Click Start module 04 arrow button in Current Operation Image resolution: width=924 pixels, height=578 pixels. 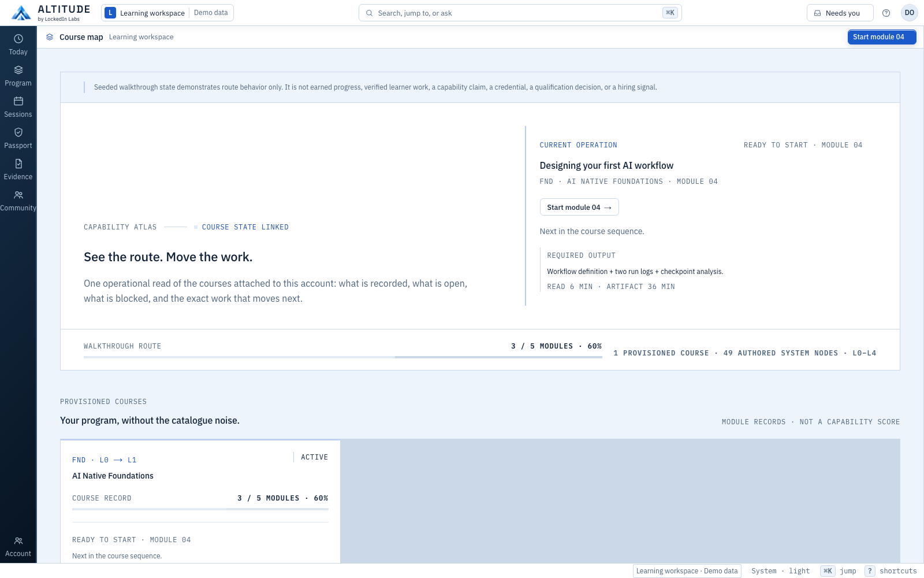point(579,208)
